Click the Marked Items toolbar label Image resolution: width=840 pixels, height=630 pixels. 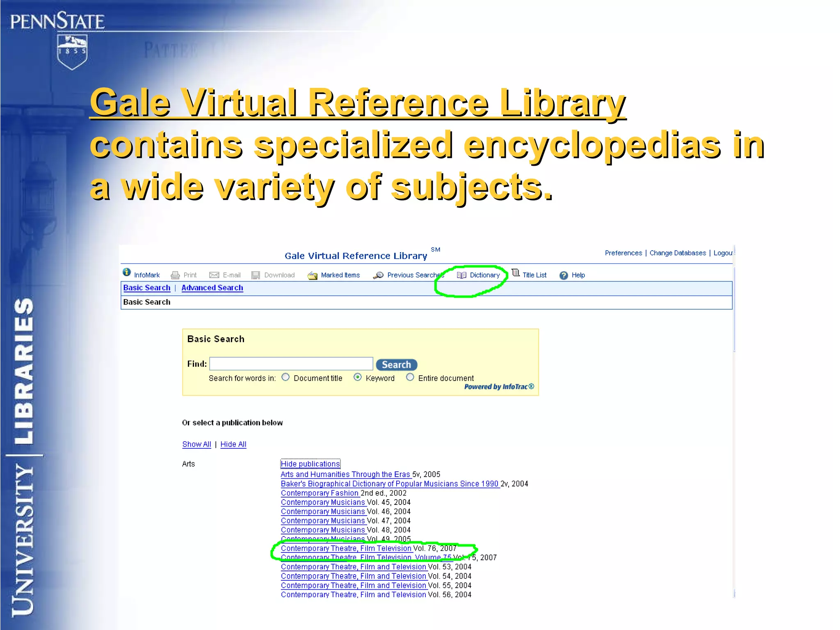[x=340, y=275]
